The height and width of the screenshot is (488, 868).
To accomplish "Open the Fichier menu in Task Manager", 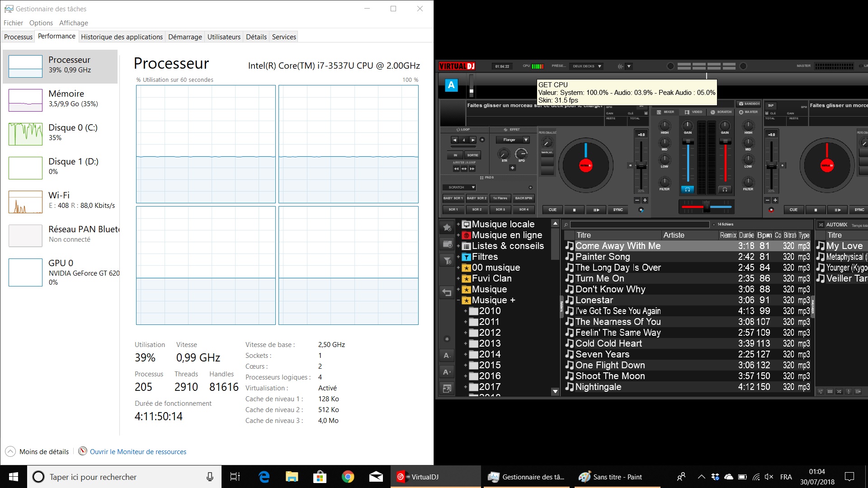I will click(x=13, y=23).
